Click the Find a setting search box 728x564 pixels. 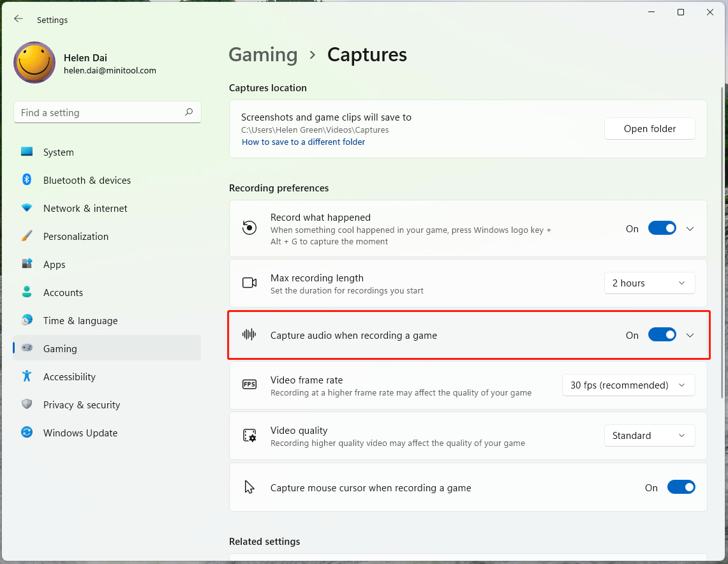click(107, 112)
